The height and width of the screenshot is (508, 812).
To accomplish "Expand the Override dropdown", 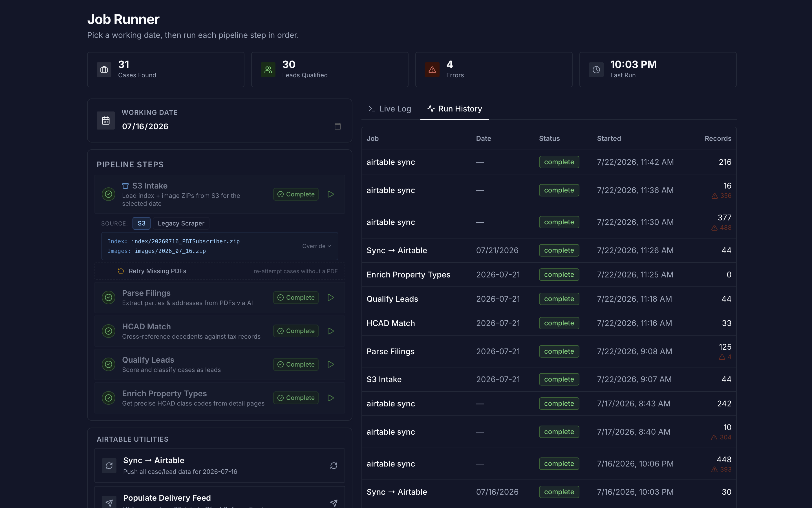I will (x=316, y=246).
